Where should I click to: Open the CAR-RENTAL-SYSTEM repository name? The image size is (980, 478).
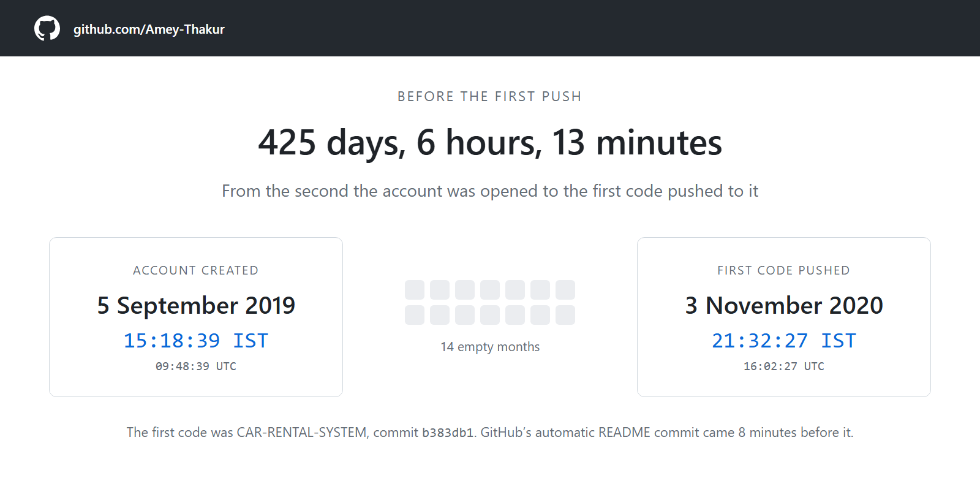(x=302, y=433)
